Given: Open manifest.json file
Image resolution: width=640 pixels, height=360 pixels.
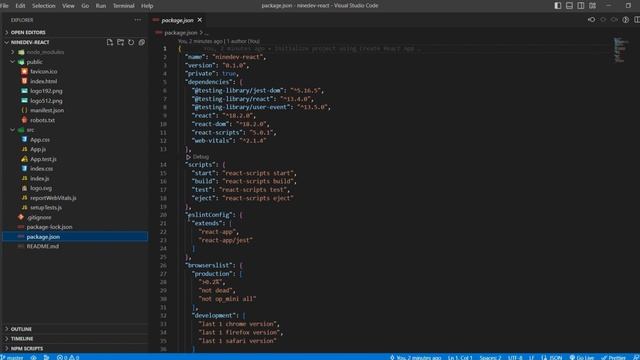Looking at the screenshot, I should (x=47, y=110).
